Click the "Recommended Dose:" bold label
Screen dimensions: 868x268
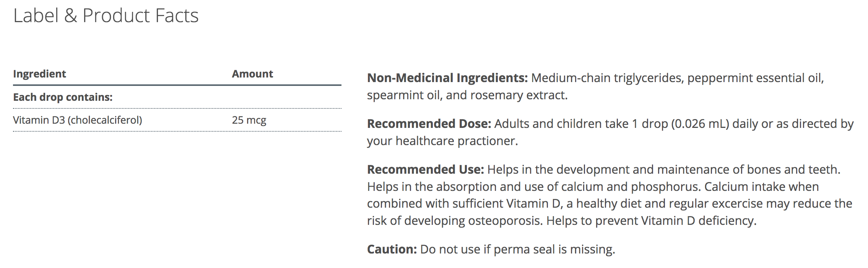[429, 124]
